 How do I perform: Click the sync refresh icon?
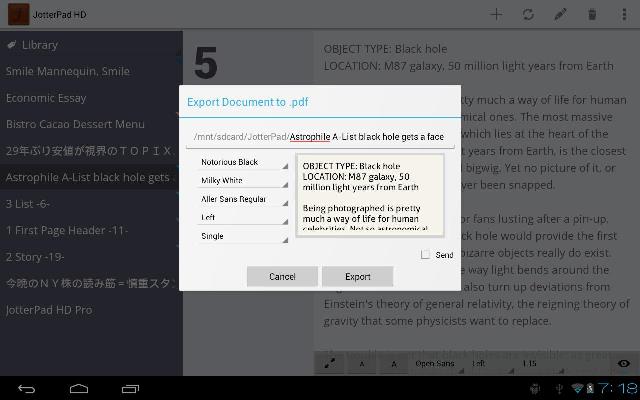[528, 15]
